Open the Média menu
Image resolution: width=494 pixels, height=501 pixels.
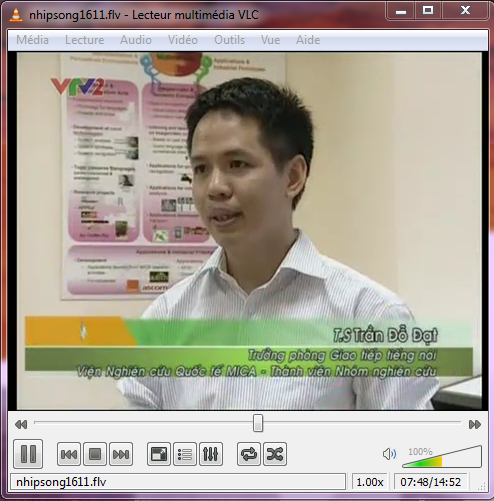[32, 40]
